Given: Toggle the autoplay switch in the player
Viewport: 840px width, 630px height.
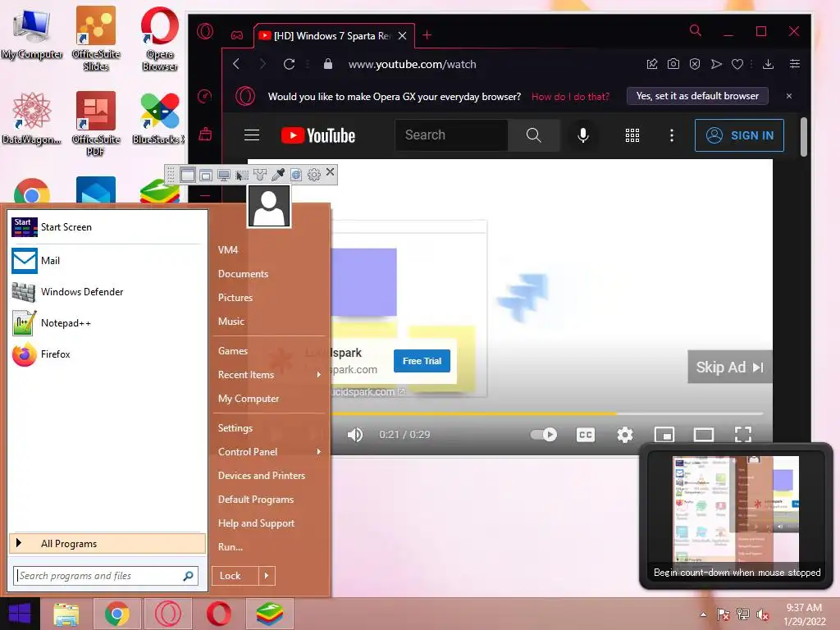Looking at the screenshot, I should pos(544,435).
